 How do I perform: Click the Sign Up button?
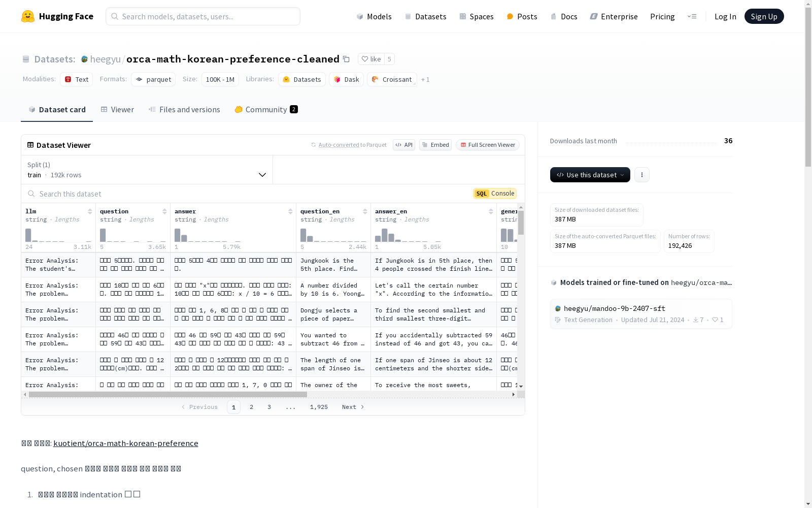point(764,16)
